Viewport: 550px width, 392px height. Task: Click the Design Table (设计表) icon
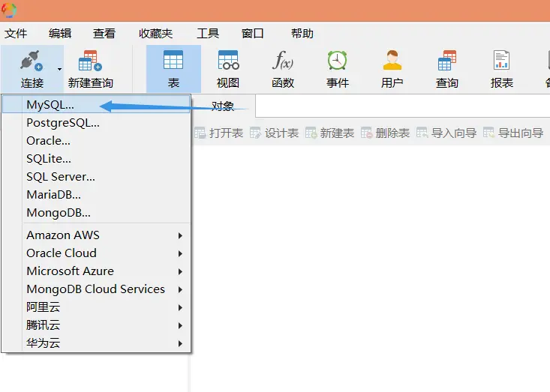255,133
